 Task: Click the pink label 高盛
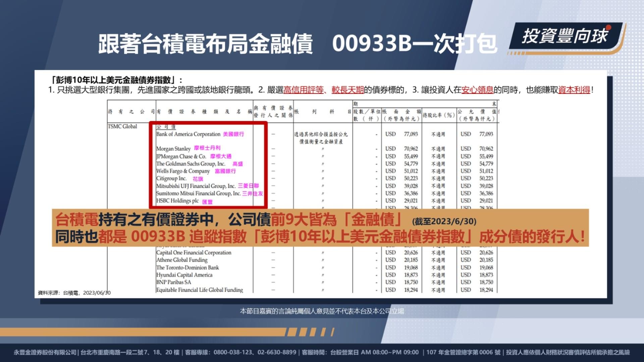point(238,164)
